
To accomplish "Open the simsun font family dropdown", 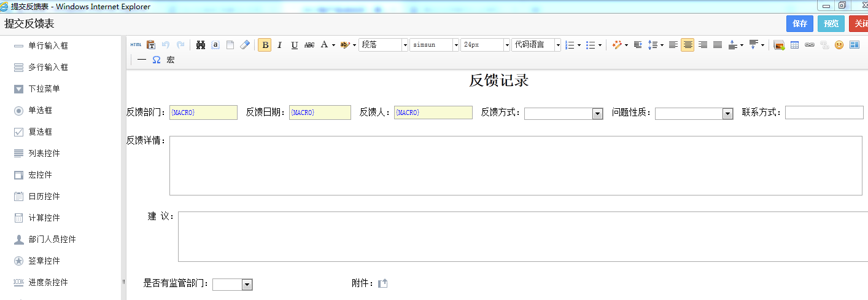I will [x=455, y=45].
